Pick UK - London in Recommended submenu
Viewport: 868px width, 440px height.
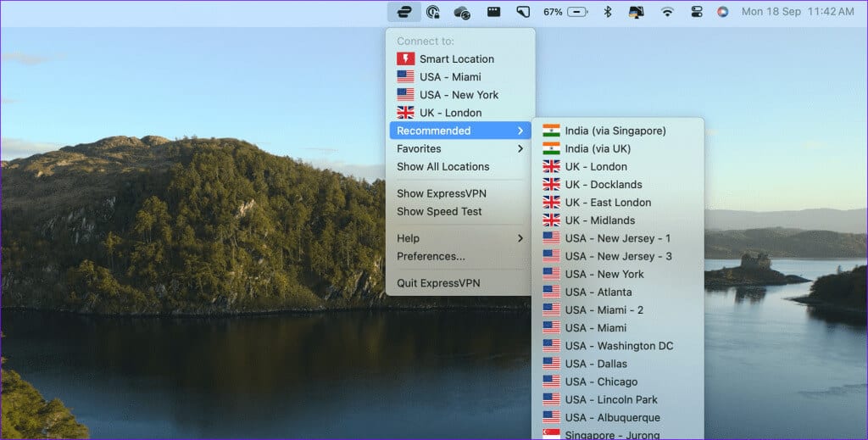618,167
